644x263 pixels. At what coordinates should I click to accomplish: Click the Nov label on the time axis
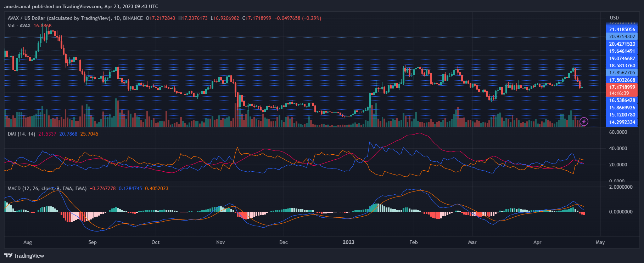tap(220, 242)
